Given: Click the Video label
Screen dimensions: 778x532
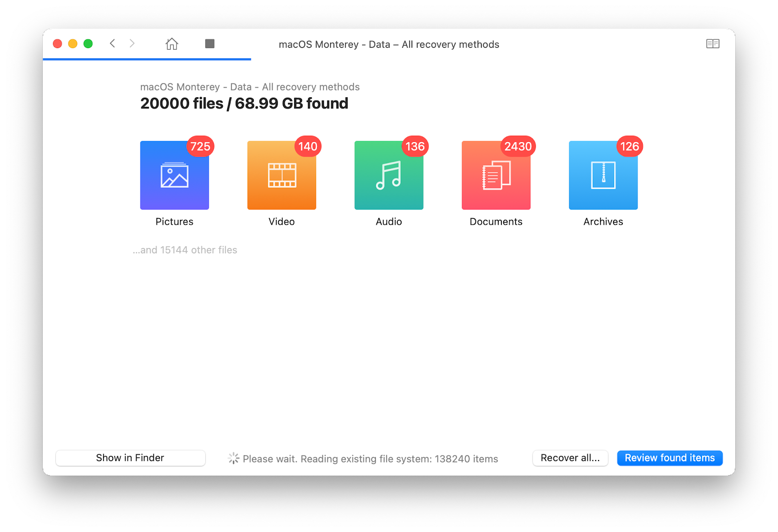Looking at the screenshot, I should tap(282, 222).
